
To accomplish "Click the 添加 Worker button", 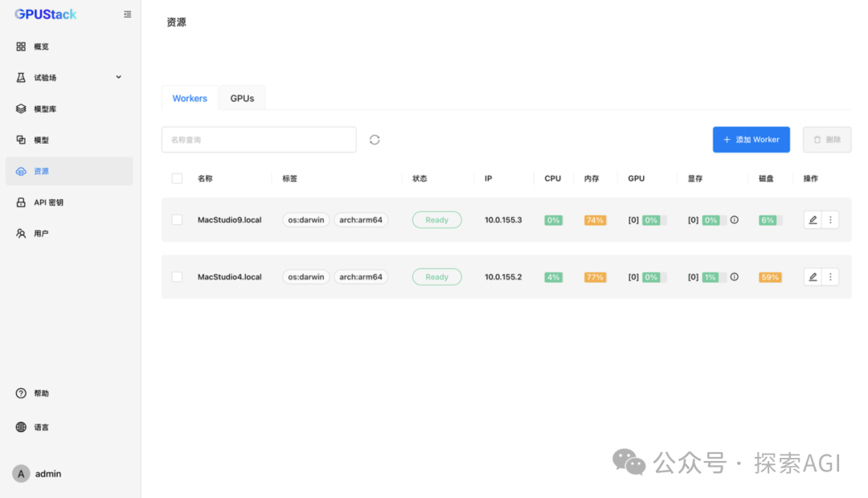I will tap(751, 140).
